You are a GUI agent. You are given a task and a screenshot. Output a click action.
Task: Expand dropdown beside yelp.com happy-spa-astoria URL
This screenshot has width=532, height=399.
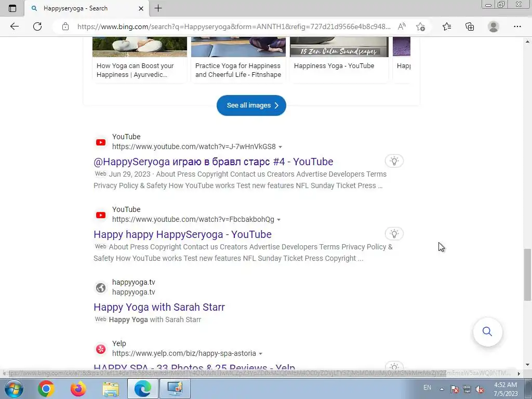[261, 353]
